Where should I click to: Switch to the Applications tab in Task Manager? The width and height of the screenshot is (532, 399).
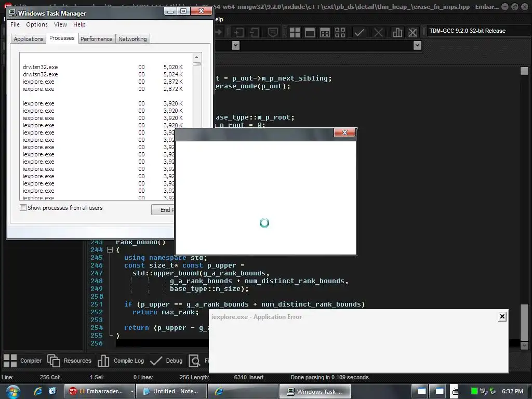(x=29, y=39)
